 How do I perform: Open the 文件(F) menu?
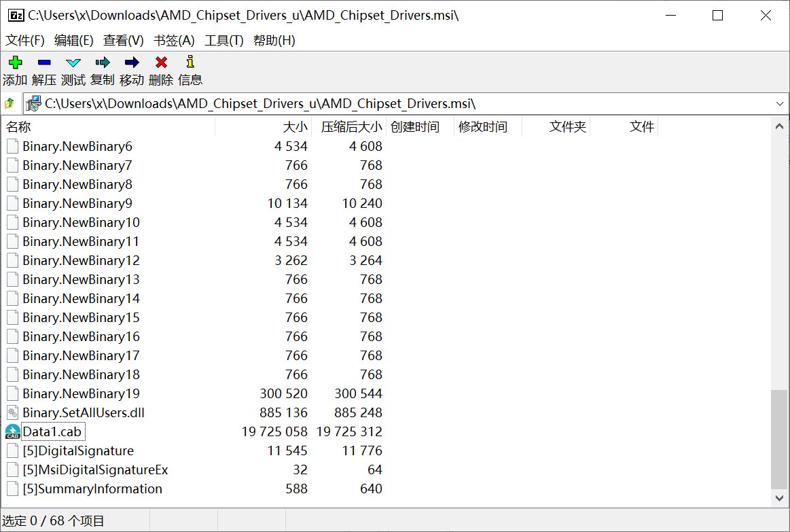pyautogui.click(x=24, y=40)
